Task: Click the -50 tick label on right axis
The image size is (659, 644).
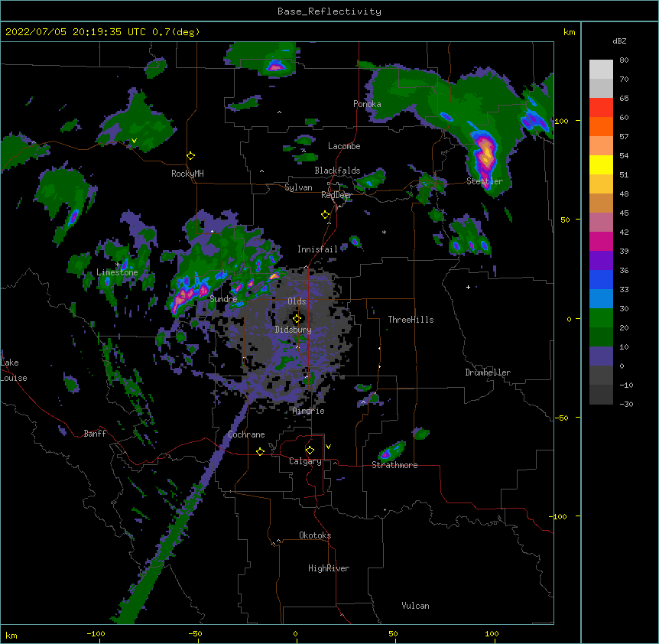Action: (x=560, y=418)
